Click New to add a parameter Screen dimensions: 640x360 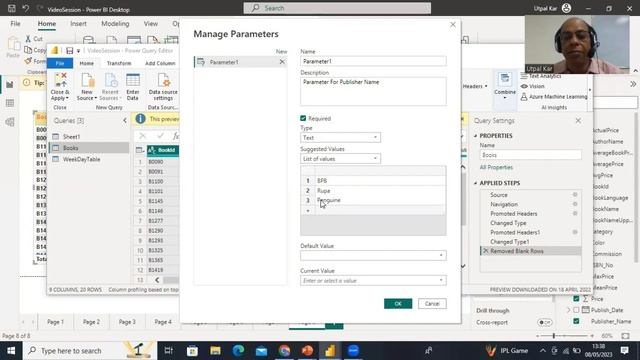[x=281, y=51]
